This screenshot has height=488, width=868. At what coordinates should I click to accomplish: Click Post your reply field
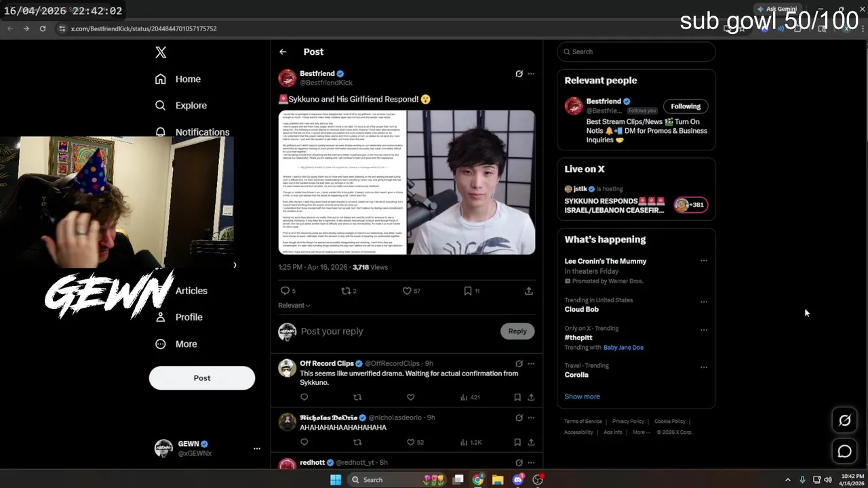click(x=397, y=331)
